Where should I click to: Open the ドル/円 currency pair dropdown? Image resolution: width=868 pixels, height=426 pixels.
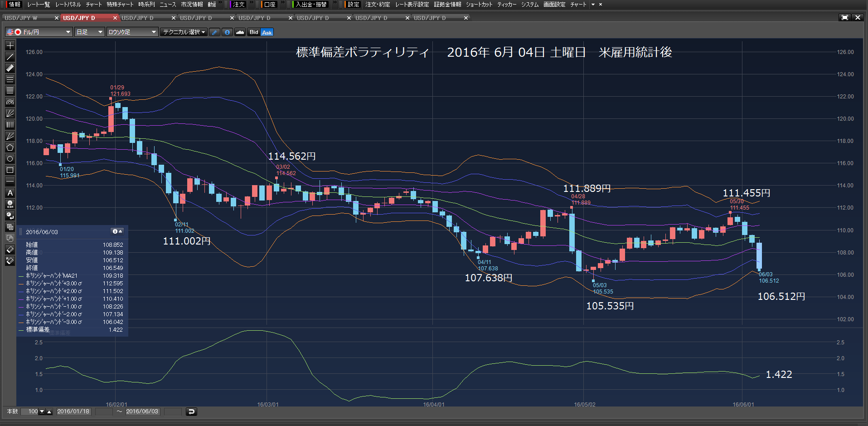39,32
